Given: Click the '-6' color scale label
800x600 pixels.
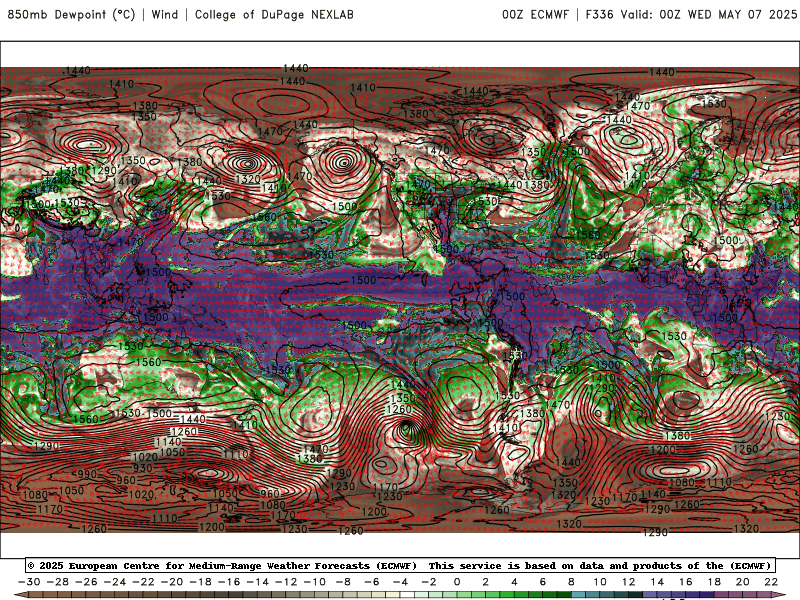Looking at the screenshot, I should 372,582.
